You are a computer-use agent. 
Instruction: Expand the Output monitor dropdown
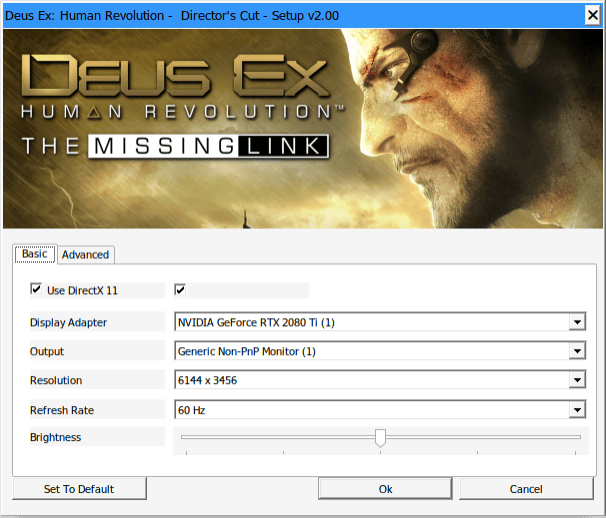point(576,351)
